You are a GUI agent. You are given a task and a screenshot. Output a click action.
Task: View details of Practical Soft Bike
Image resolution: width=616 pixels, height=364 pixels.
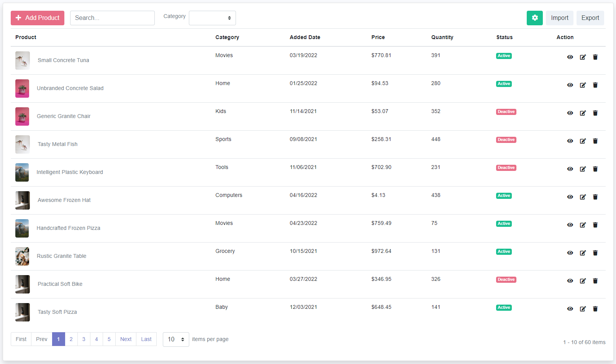(x=570, y=281)
